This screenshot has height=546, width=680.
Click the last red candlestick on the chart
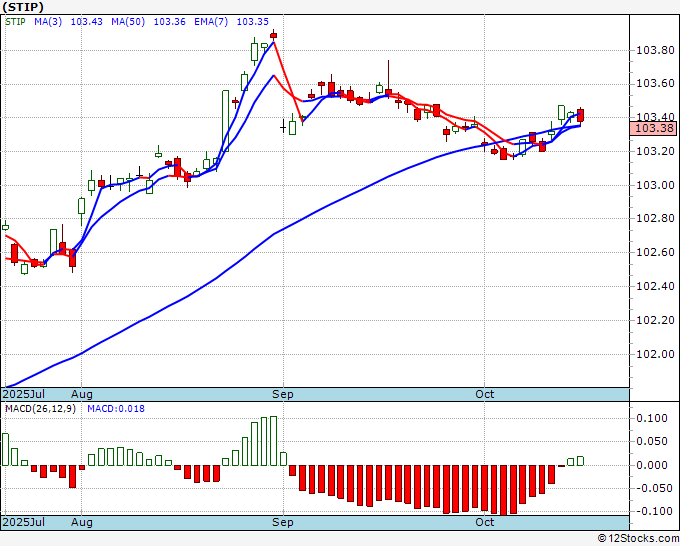point(581,115)
